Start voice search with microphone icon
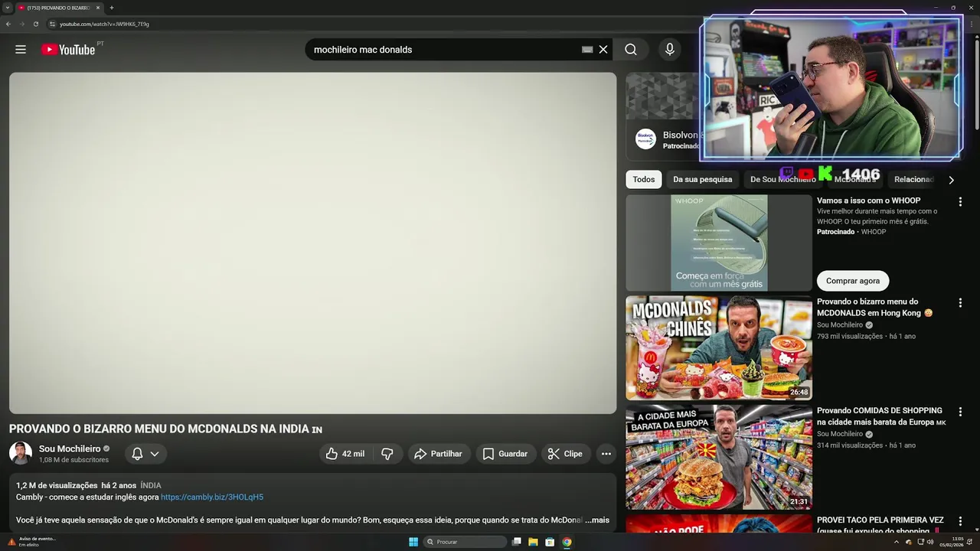 click(x=670, y=50)
